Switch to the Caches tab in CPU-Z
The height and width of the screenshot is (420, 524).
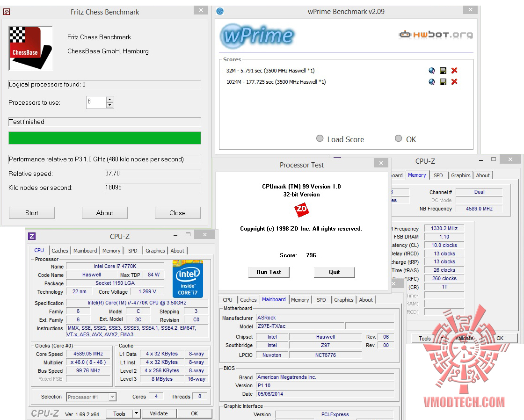60,251
